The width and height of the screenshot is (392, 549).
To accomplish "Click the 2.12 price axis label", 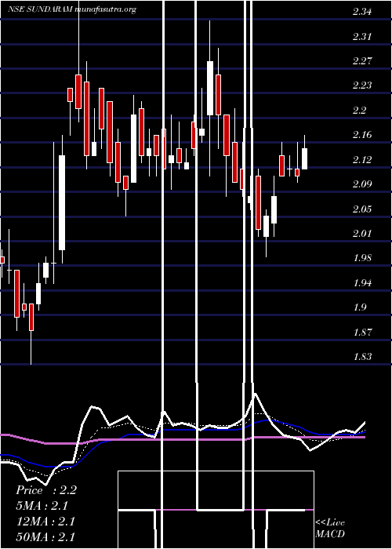I will click(362, 160).
